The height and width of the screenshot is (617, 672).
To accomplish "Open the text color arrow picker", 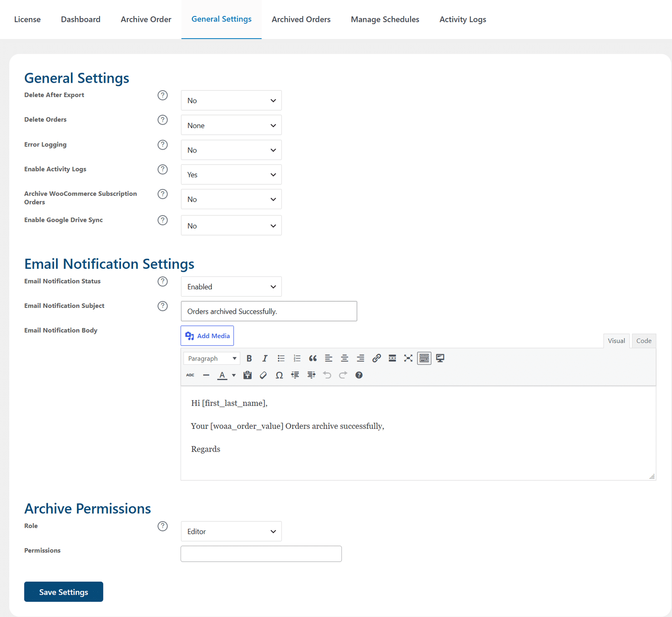I will [x=234, y=375].
